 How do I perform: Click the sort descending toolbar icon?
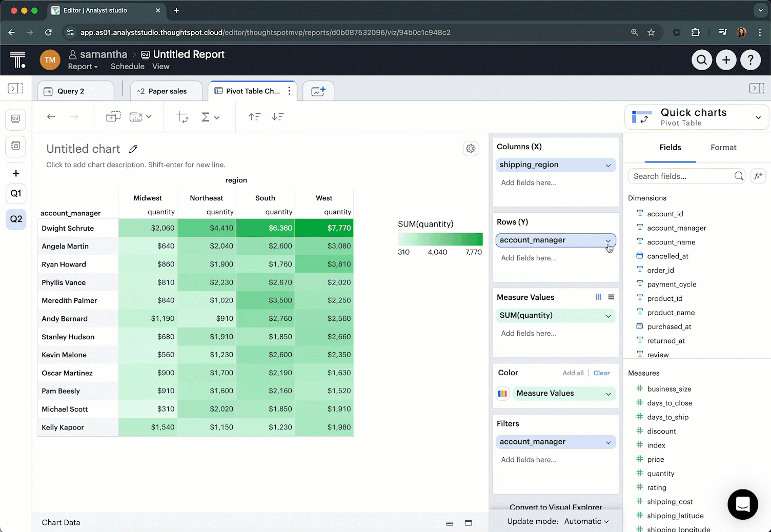click(x=277, y=117)
